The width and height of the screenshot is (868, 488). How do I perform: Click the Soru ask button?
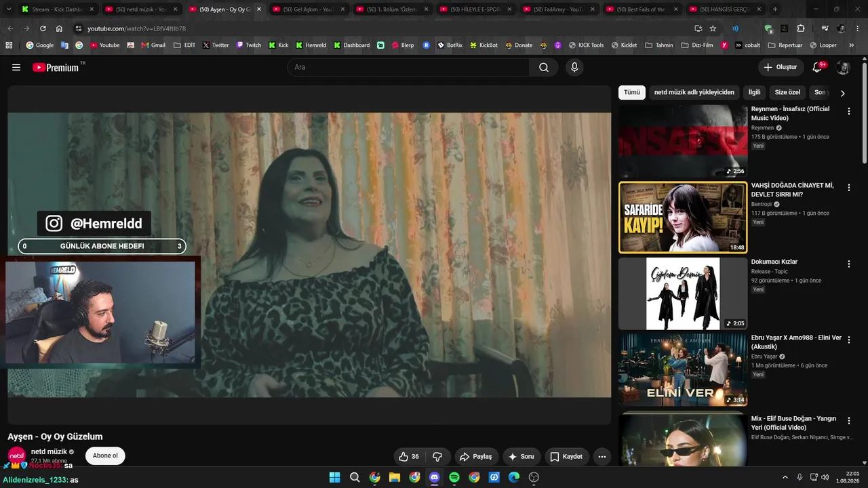pyautogui.click(x=521, y=457)
